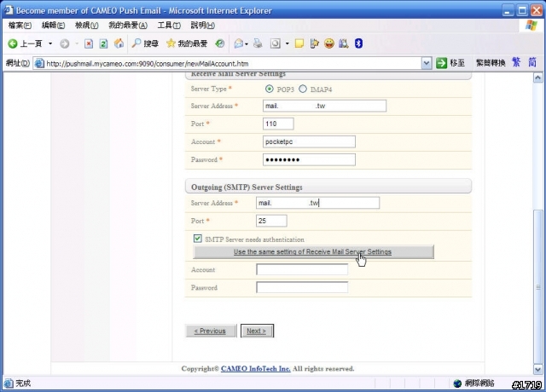Image resolution: width=546 pixels, height=392 pixels.
Task: Convert page to Traditional Chinese (繁)
Action: click(516, 62)
